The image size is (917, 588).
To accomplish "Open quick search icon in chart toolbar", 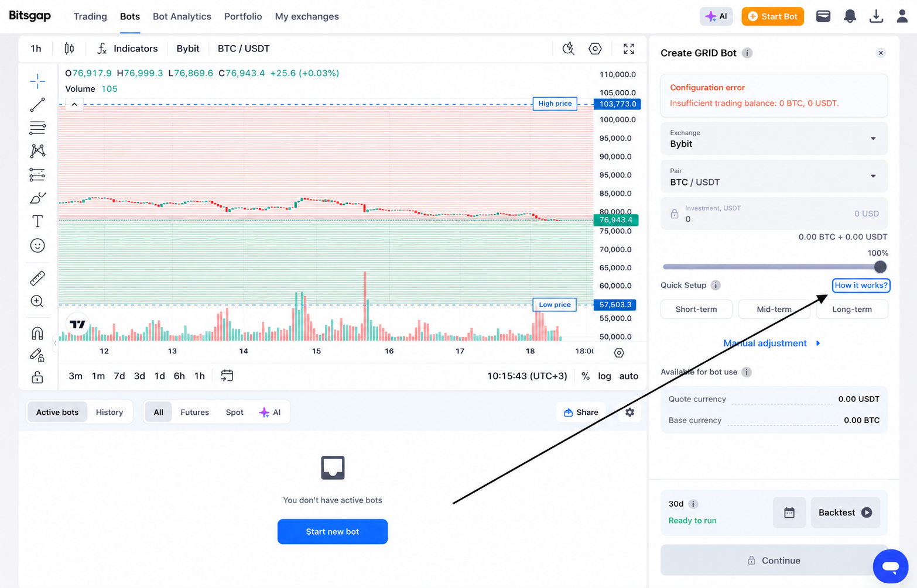I will click(568, 49).
